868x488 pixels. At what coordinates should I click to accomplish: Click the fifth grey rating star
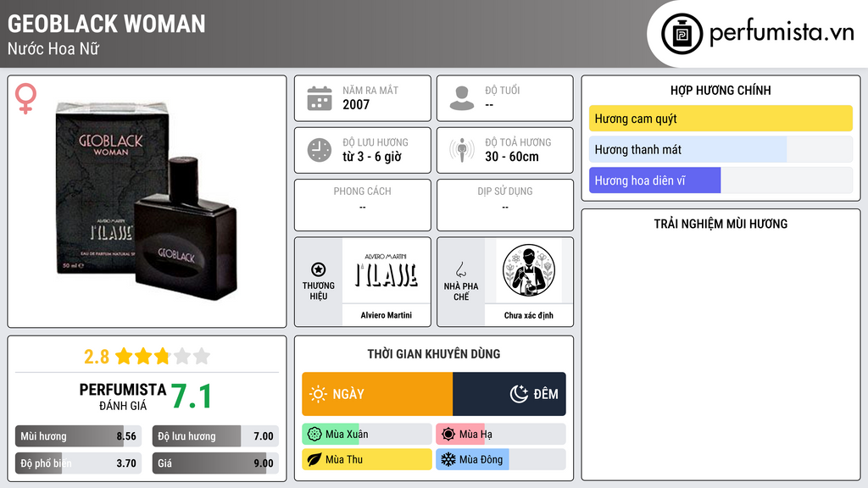coord(202,356)
